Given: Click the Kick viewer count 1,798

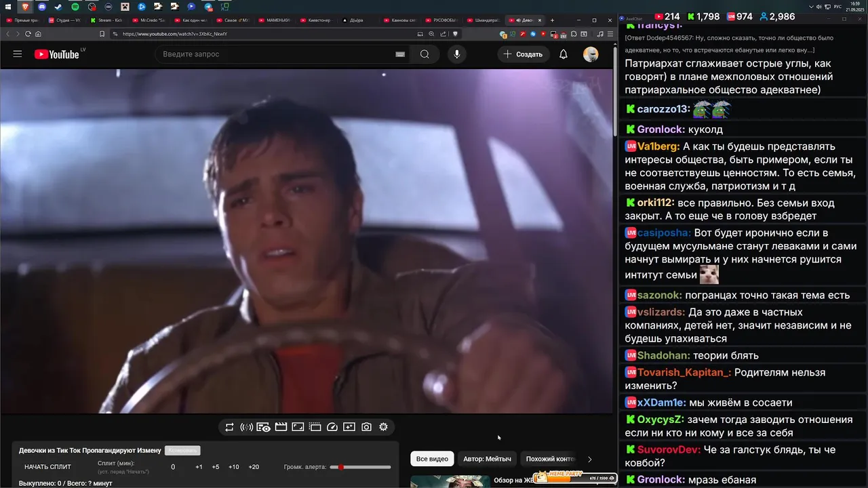Looking at the screenshot, I should click(x=703, y=16).
